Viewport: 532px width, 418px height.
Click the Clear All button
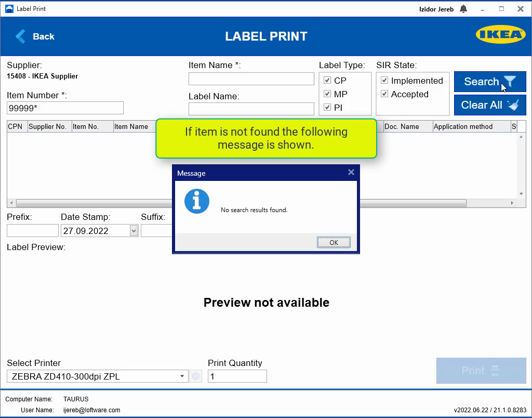tap(490, 105)
